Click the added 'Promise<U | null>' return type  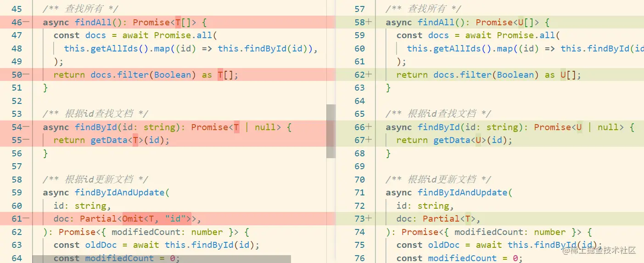[x=579, y=127]
